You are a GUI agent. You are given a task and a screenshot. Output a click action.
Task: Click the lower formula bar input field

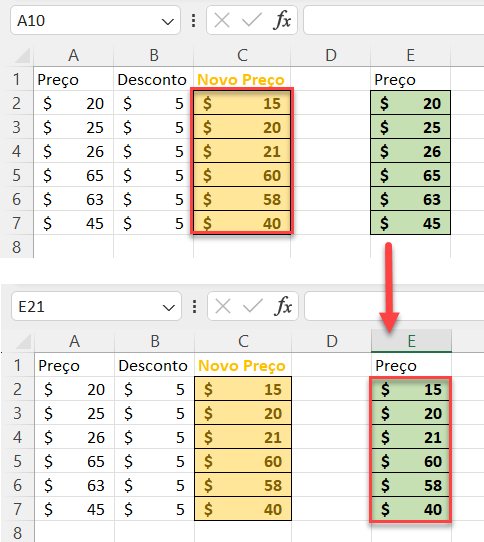tap(394, 306)
